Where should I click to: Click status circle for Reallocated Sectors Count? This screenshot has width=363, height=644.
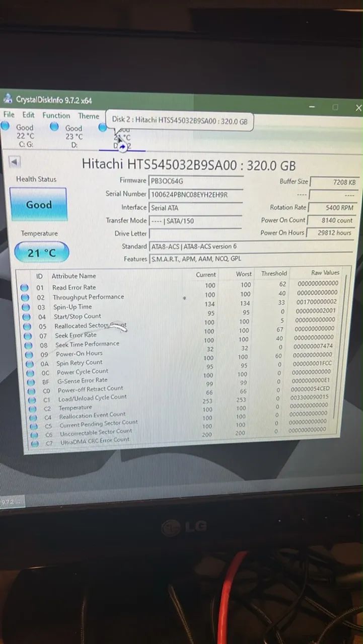pos(27,326)
